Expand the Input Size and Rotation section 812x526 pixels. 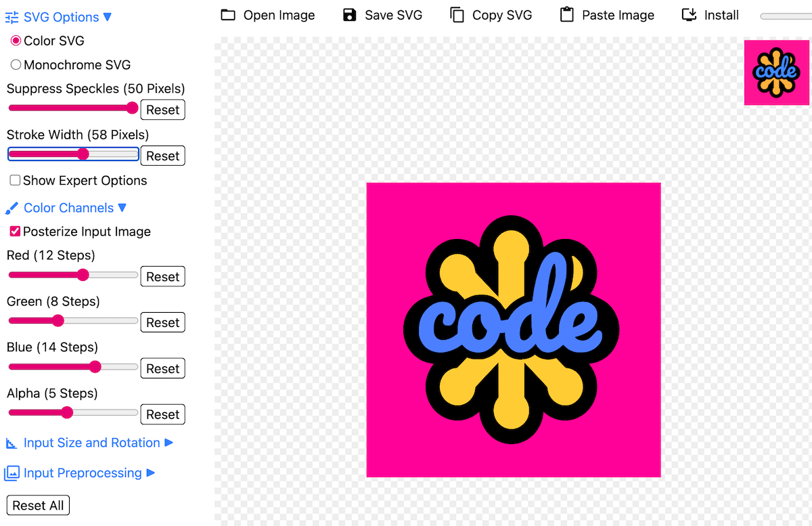tap(91, 442)
